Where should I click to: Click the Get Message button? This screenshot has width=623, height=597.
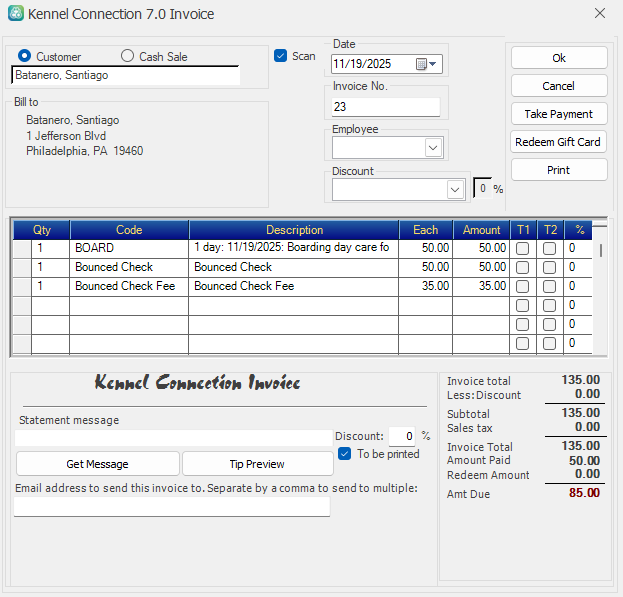[x=98, y=464]
